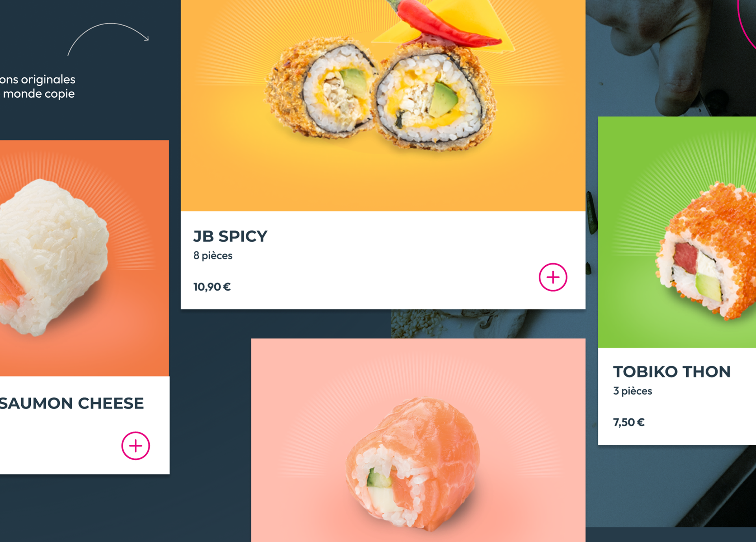This screenshot has height=542, width=756.
Task: Click the white info area of JB Spicy card
Action: click(x=383, y=260)
